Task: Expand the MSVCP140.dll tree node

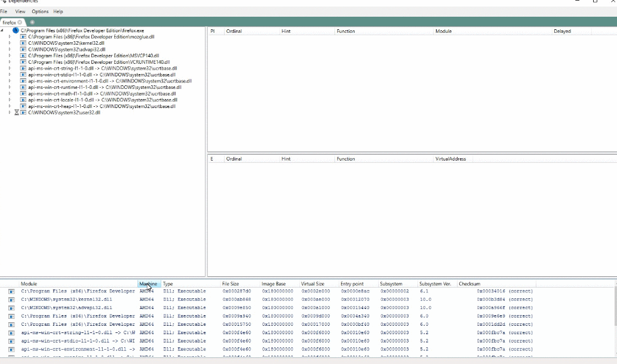Action: [x=10, y=55]
